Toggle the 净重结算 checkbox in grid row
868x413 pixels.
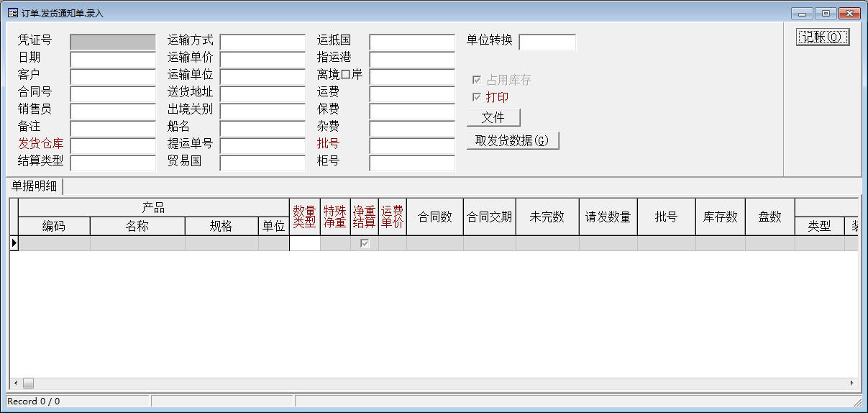point(365,243)
